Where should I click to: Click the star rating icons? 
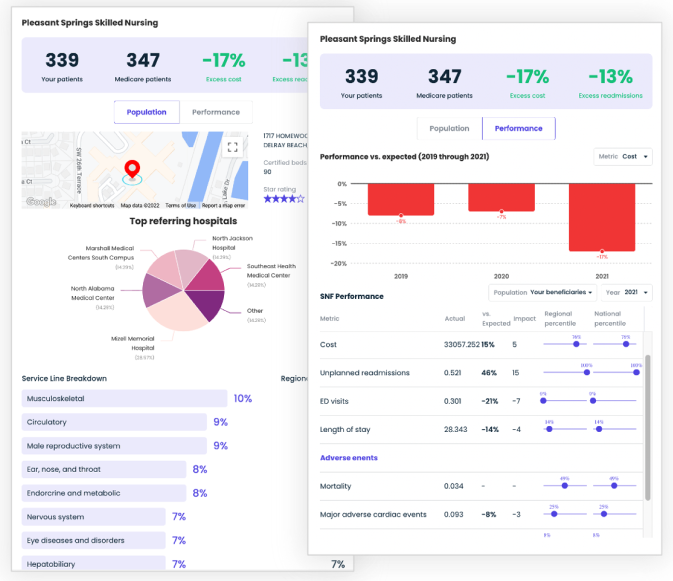(284, 199)
